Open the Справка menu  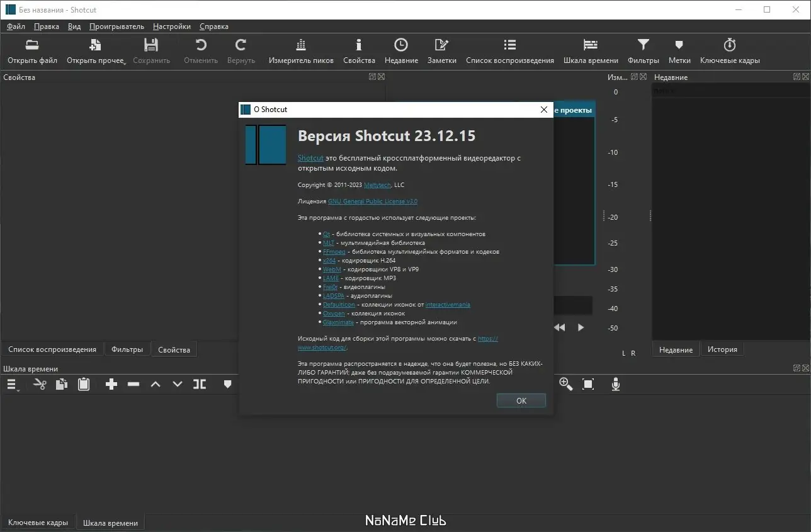point(214,26)
